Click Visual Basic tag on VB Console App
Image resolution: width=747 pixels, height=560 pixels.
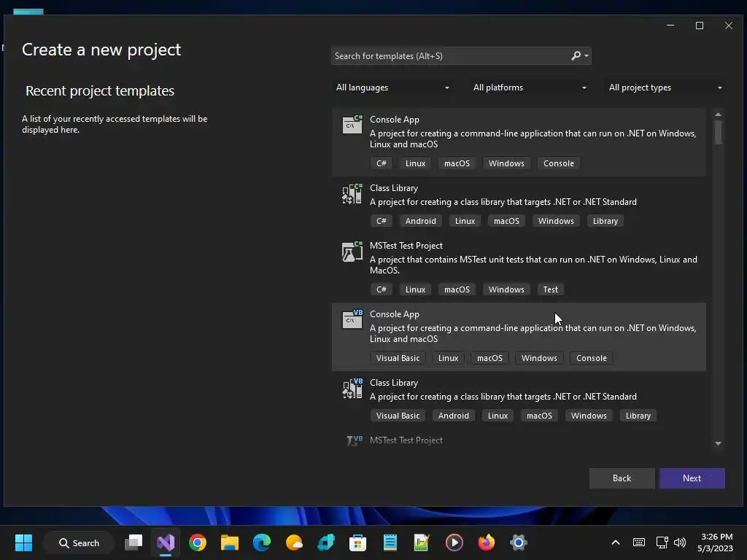point(398,358)
